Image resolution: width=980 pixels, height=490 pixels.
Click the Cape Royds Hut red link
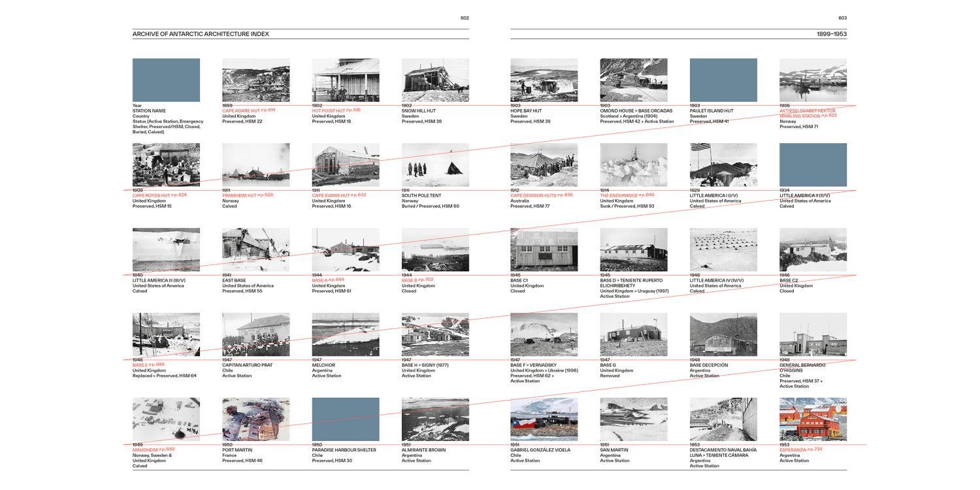point(159,195)
